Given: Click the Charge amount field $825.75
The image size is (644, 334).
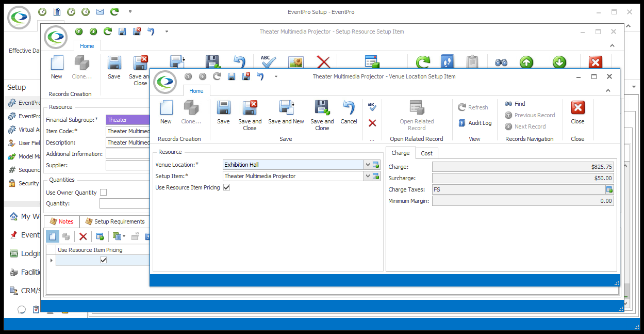Looking at the screenshot, I should coord(523,167).
